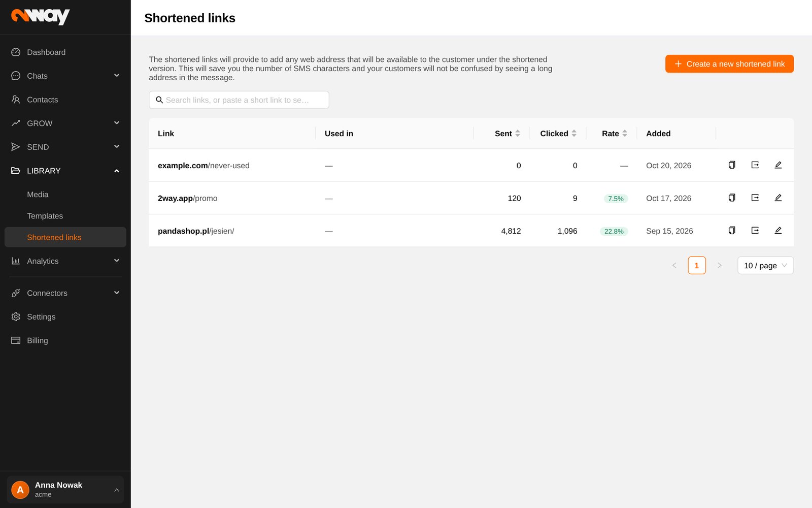
Task: Edit the 2way.app/promo link
Action: coord(778,198)
